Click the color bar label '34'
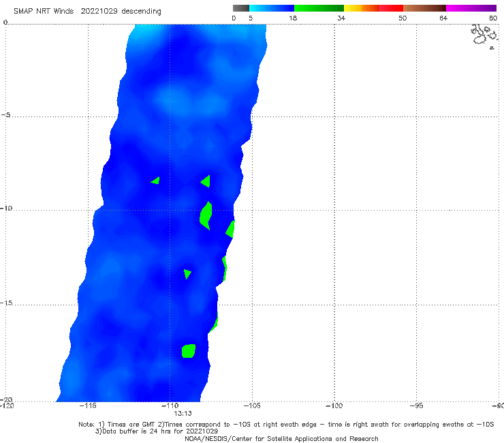The image size is (504, 443). (x=341, y=18)
